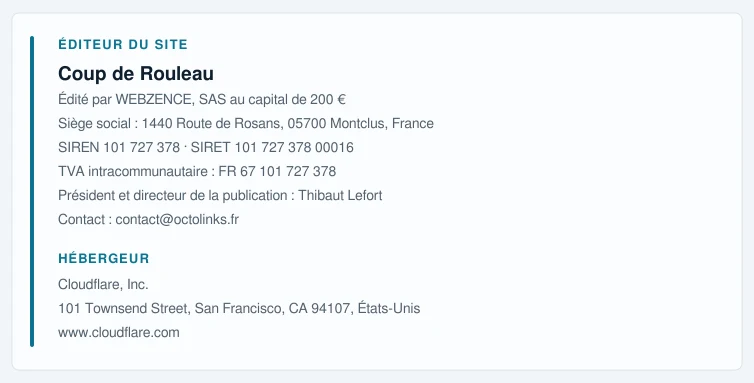754x383 pixels.
Task: Select the Coup de Rouleau title
Action: 136,74
